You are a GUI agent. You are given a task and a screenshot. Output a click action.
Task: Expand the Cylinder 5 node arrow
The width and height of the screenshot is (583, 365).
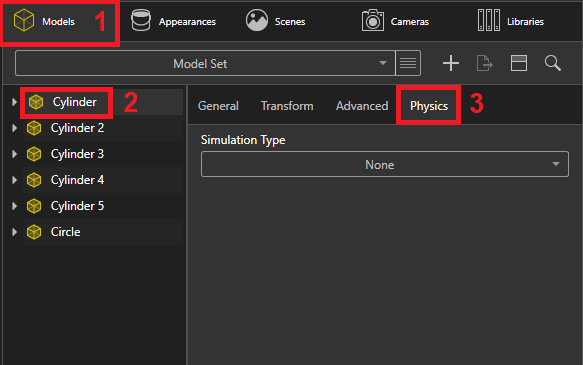click(x=14, y=206)
